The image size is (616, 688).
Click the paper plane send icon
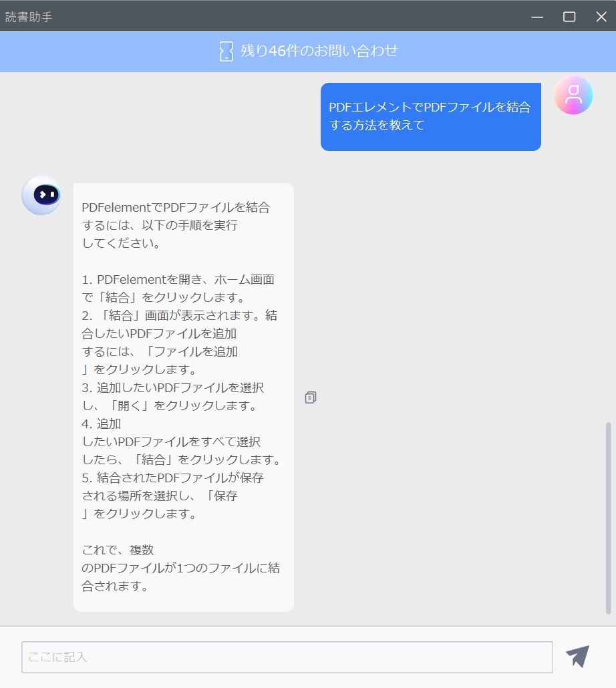577,657
